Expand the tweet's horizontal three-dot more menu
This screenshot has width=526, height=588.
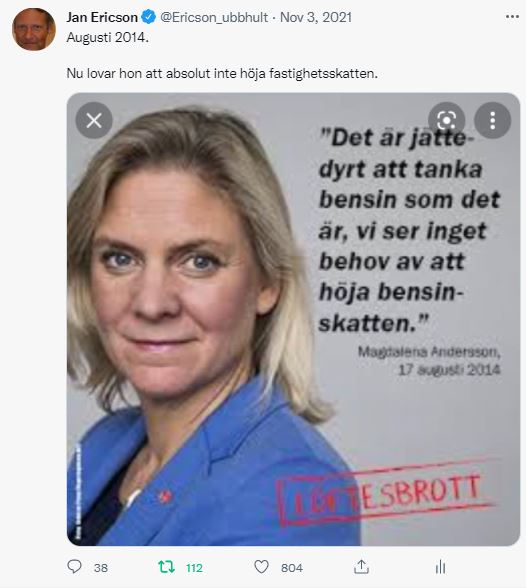click(512, 17)
